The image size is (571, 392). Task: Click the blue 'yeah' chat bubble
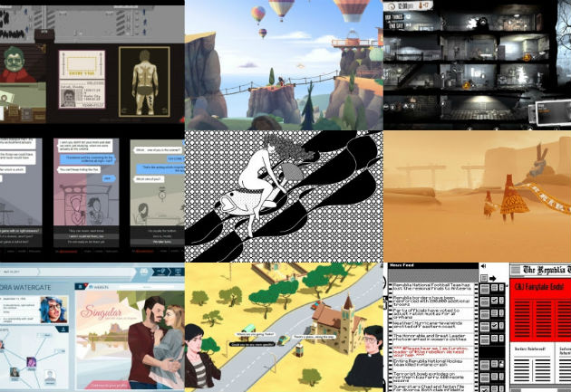click(x=108, y=178)
